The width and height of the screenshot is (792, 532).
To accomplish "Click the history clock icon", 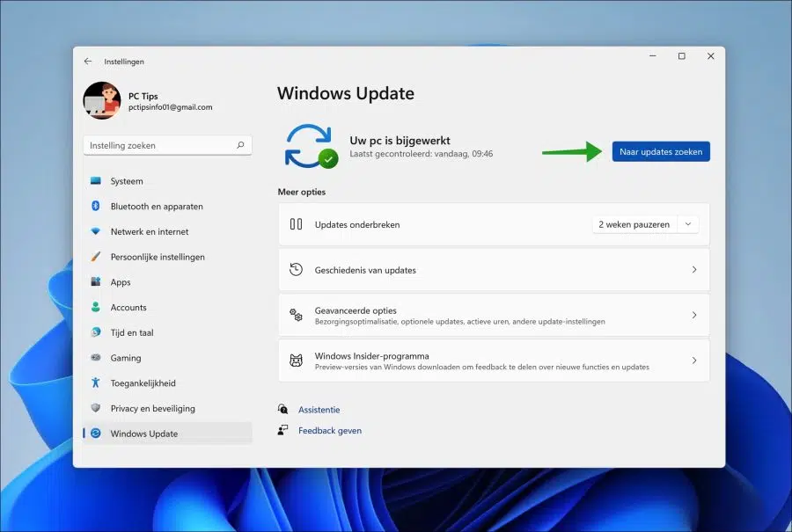I will 296,270.
